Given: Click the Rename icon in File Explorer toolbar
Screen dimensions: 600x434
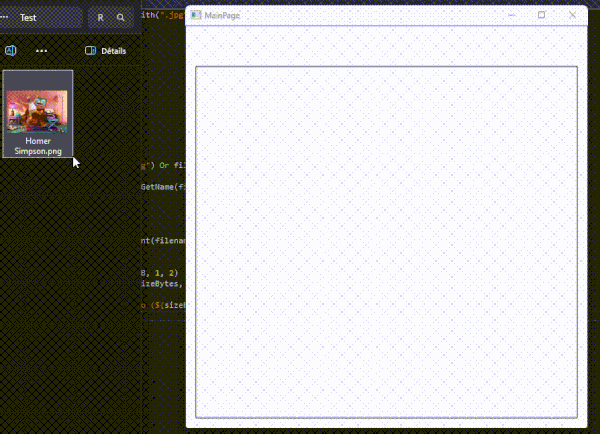Looking at the screenshot, I should click(10, 51).
